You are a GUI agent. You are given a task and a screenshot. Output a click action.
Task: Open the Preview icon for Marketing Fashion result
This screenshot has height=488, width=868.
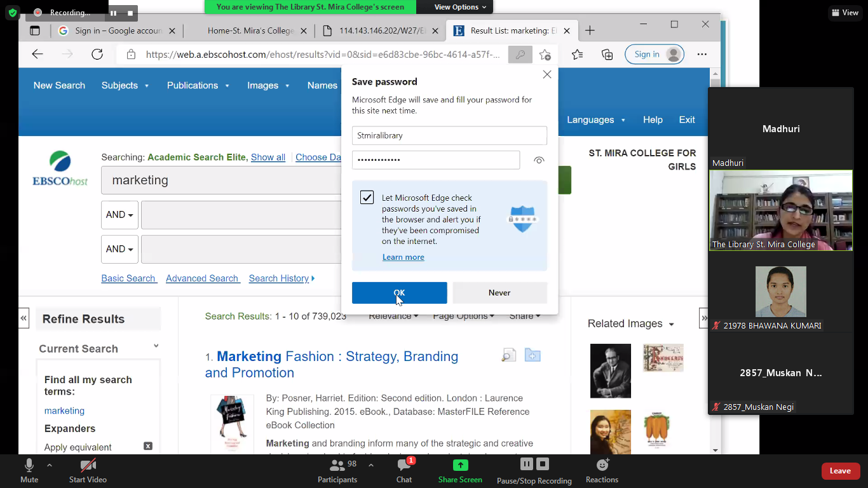coord(508,355)
